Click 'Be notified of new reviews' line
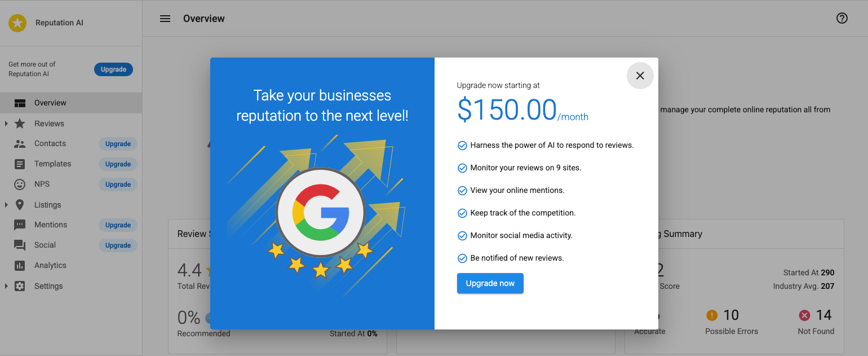This screenshot has height=356, width=868. (x=517, y=258)
